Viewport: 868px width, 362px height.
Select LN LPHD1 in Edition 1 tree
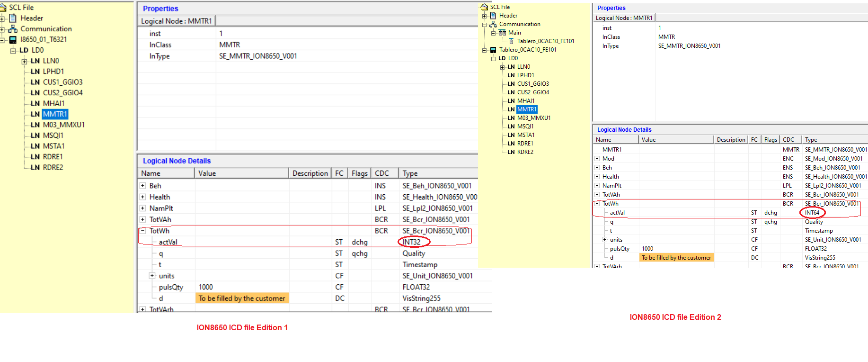(x=47, y=72)
